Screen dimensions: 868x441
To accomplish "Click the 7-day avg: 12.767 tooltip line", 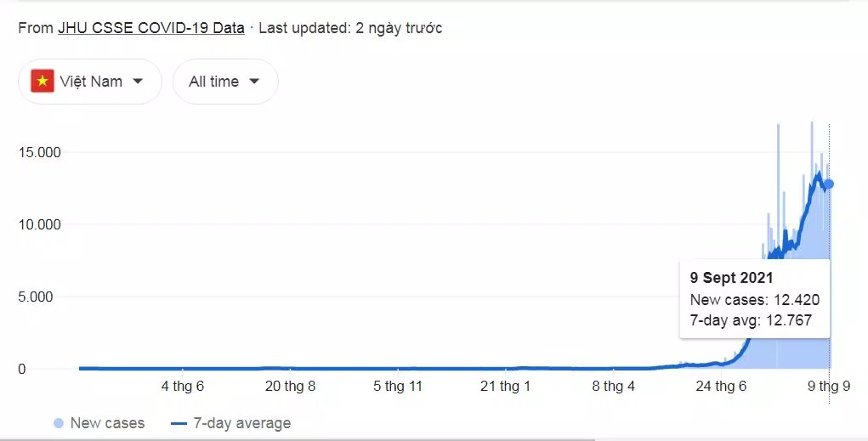I will 751,320.
